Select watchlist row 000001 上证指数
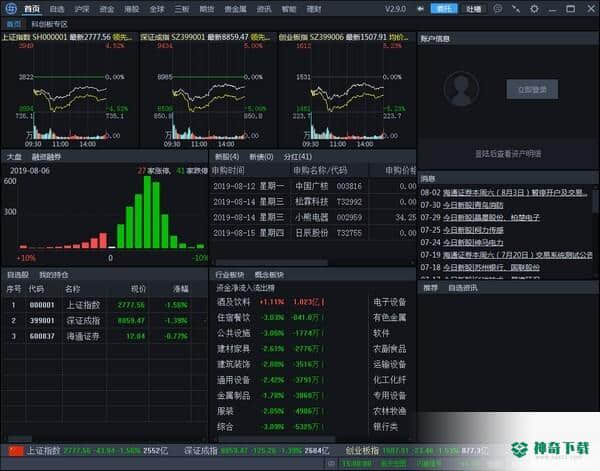This screenshot has height=471, width=600. click(105, 305)
